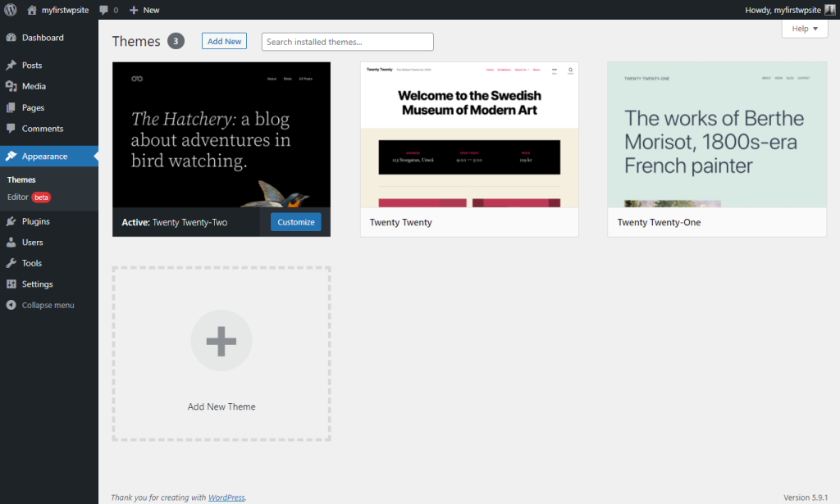Viewport: 840px width, 504px height.
Task: Click the Add New themes button
Action: (x=224, y=40)
